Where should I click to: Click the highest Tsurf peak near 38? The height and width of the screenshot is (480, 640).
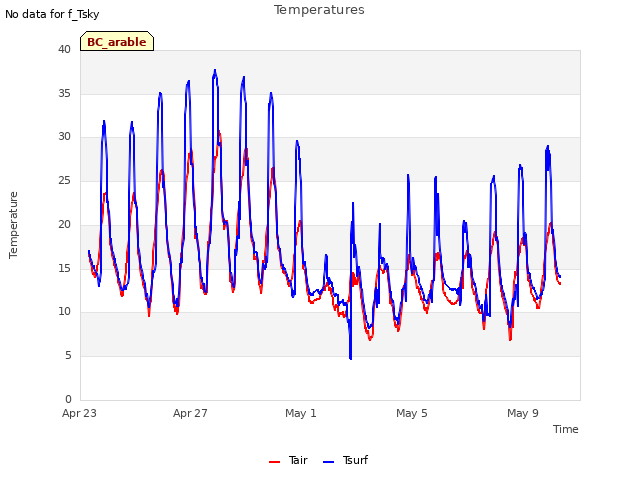click(x=215, y=71)
